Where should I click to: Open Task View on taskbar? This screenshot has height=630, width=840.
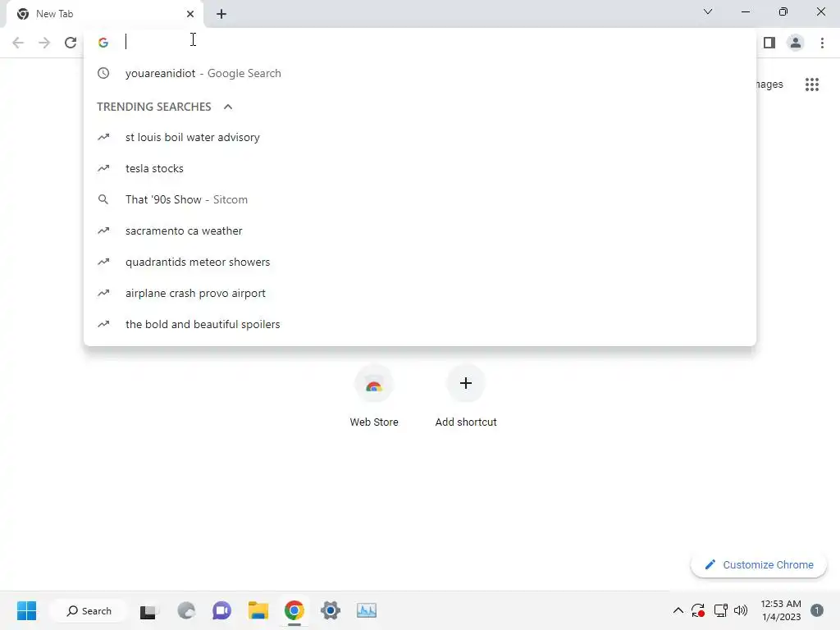(x=148, y=611)
